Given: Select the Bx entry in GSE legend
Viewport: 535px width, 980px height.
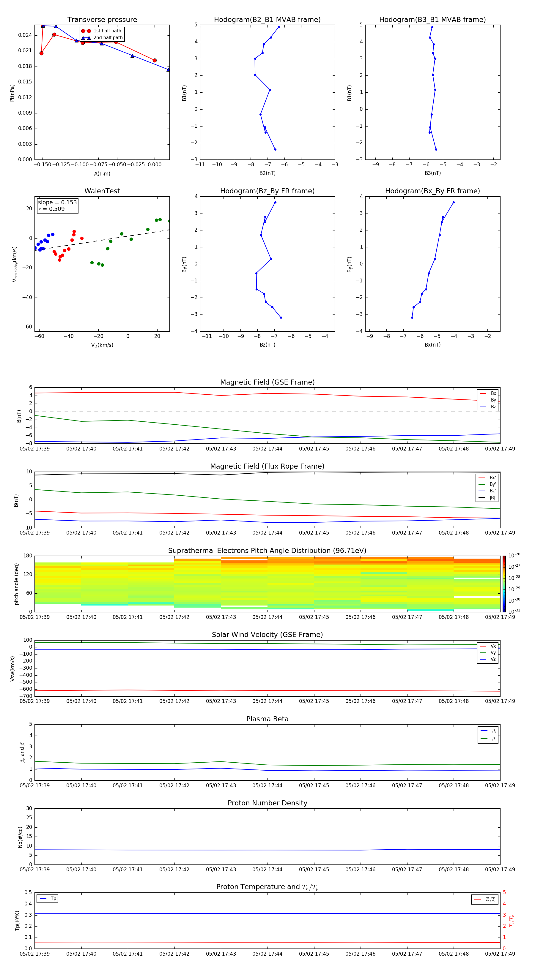Looking at the screenshot, I should (x=488, y=393).
